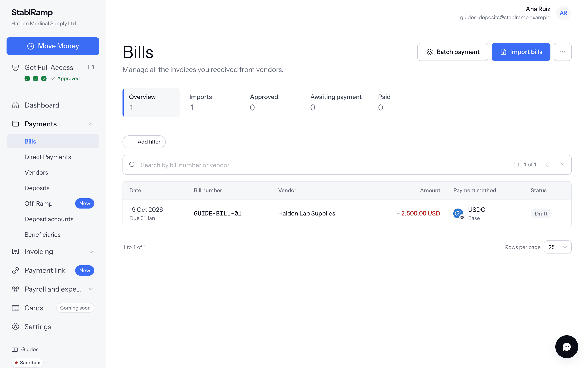Screen dimensions: 588x368
Task: Click the 19 Oct 2026 date cell
Action: (146, 210)
